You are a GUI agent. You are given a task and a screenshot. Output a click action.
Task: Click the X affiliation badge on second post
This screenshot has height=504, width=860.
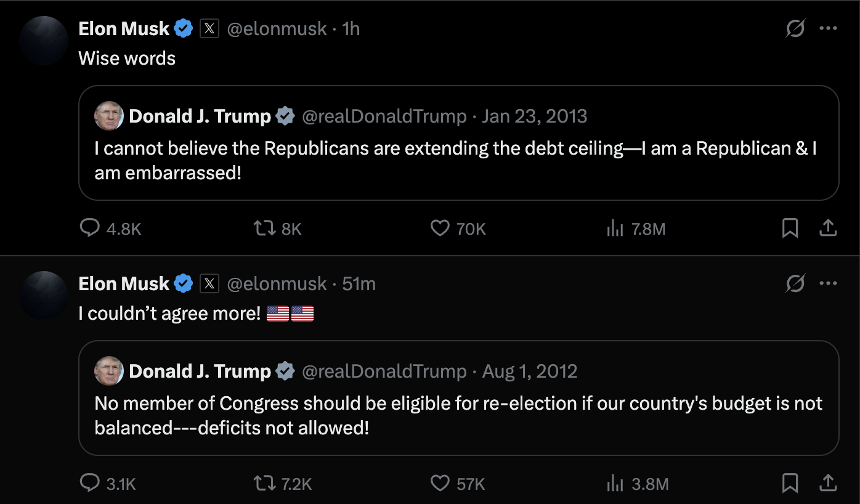pyautogui.click(x=209, y=283)
